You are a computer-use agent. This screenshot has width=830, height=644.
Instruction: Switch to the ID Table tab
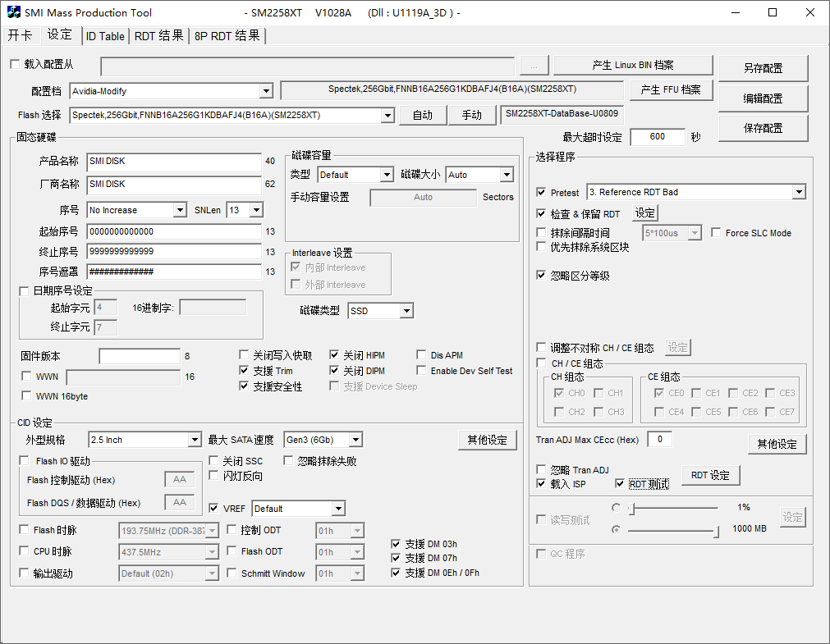pyautogui.click(x=105, y=36)
